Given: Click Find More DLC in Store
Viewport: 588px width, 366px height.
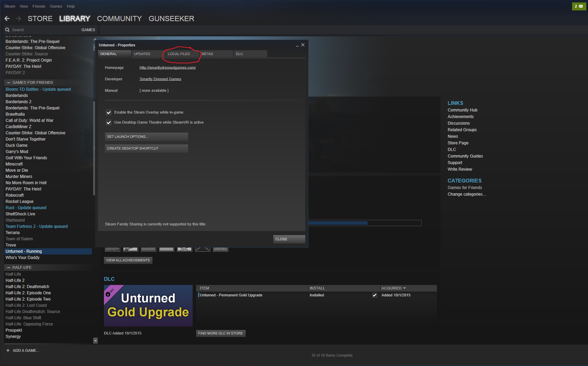Looking at the screenshot, I should [221, 333].
